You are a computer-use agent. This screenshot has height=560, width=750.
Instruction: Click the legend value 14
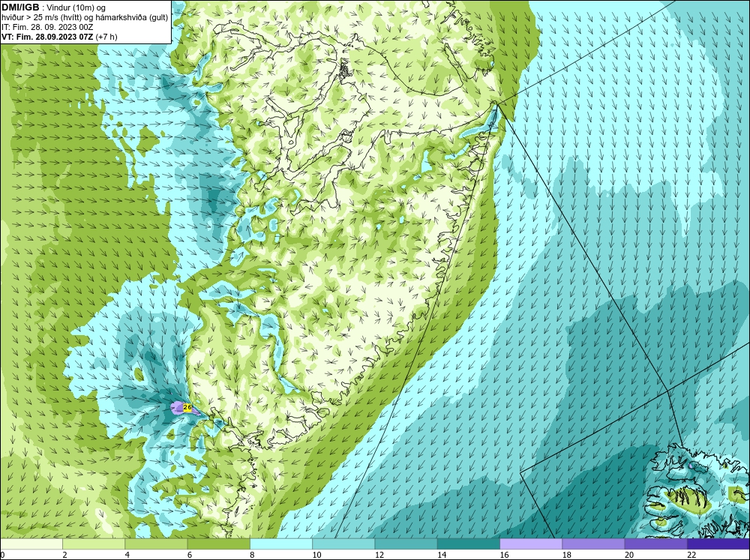(442, 555)
